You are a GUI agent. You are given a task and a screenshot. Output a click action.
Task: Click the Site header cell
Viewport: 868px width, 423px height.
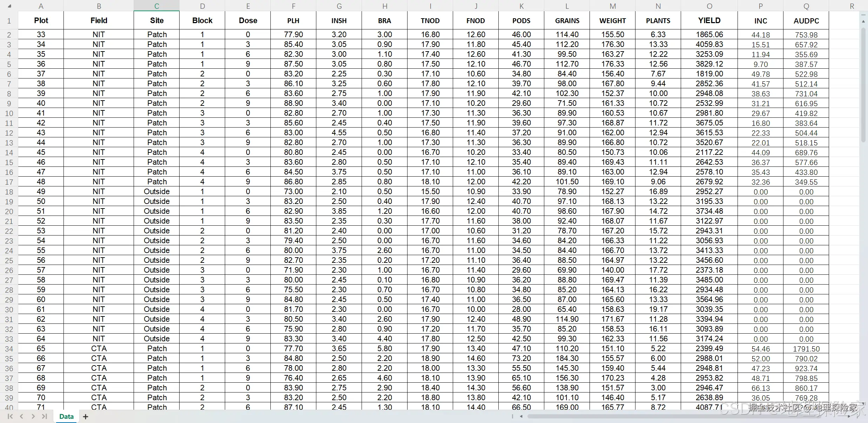pos(157,21)
